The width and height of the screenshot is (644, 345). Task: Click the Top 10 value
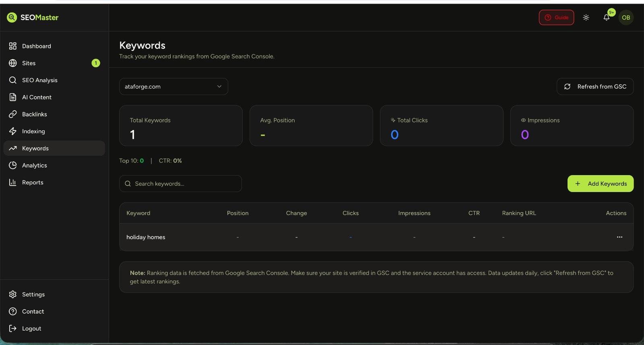point(142,161)
